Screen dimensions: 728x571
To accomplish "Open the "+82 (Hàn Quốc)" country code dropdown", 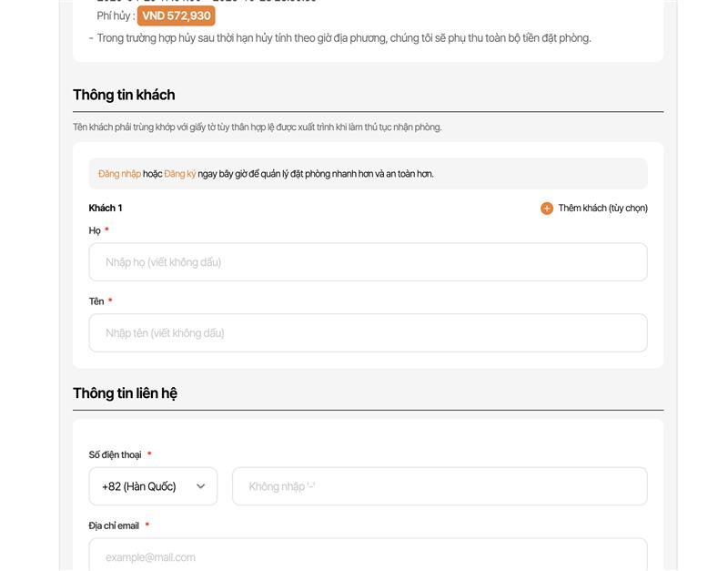I will pos(146,486).
